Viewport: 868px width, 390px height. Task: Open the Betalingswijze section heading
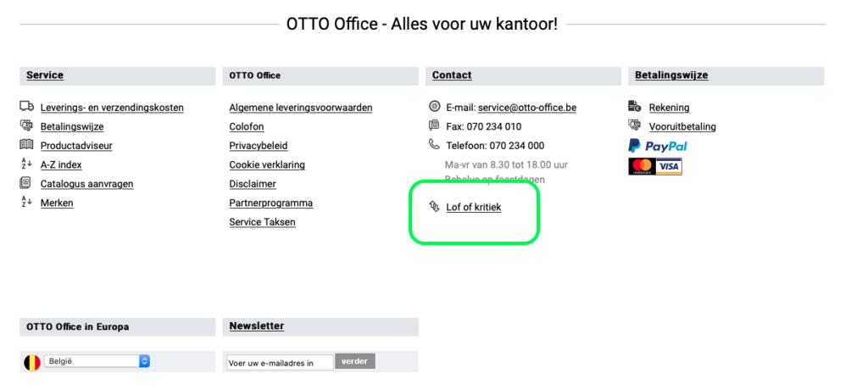tap(671, 75)
